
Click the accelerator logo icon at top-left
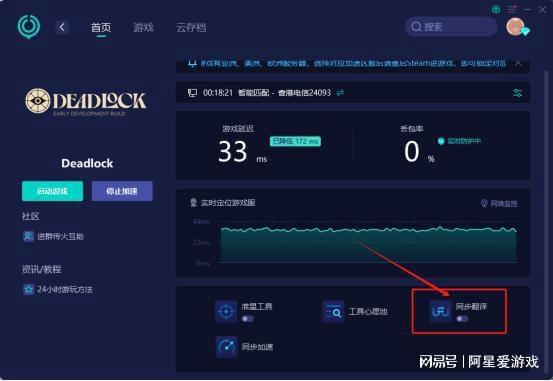click(x=29, y=26)
